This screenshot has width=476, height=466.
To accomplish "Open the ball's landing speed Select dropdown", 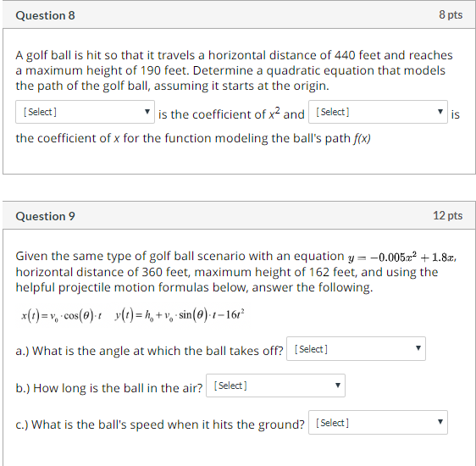I will coord(378,422).
